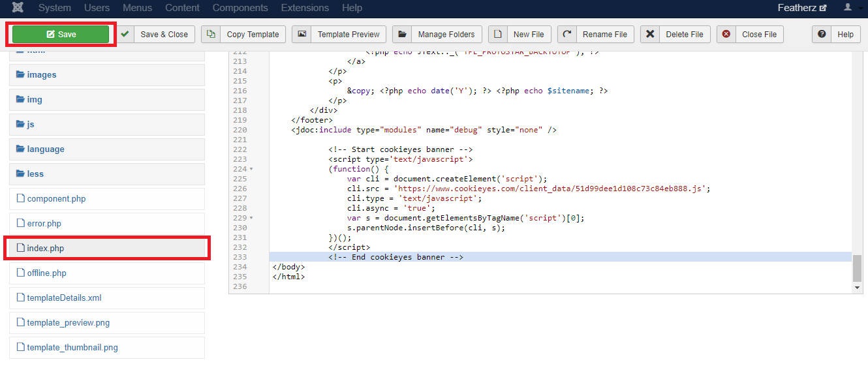Click the images folder icon
Screen dimensions: 868x381
[20, 74]
